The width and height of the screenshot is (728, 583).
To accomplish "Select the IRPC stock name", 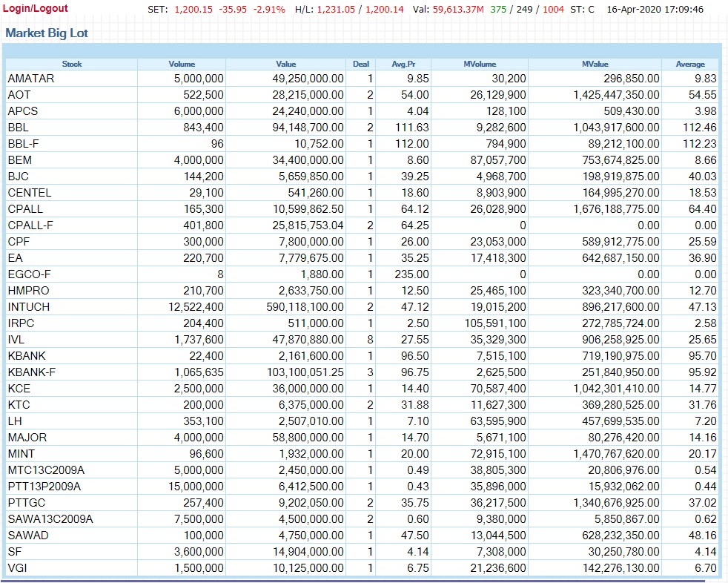I will (21, 323).
